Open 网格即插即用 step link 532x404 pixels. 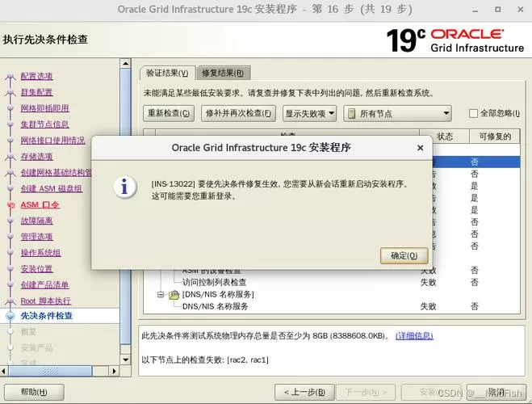[x=44, y=108]
